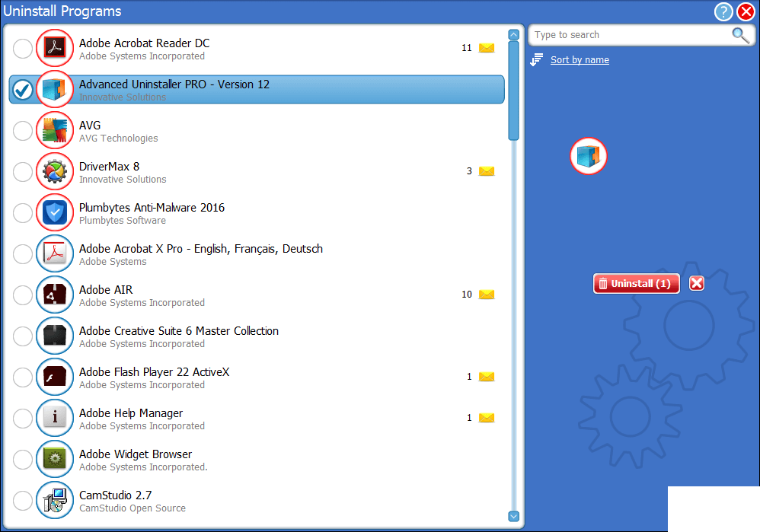Screen dimensions: 760x532
Task: Click the selected program icon in right panel
Action: [589, 156]
